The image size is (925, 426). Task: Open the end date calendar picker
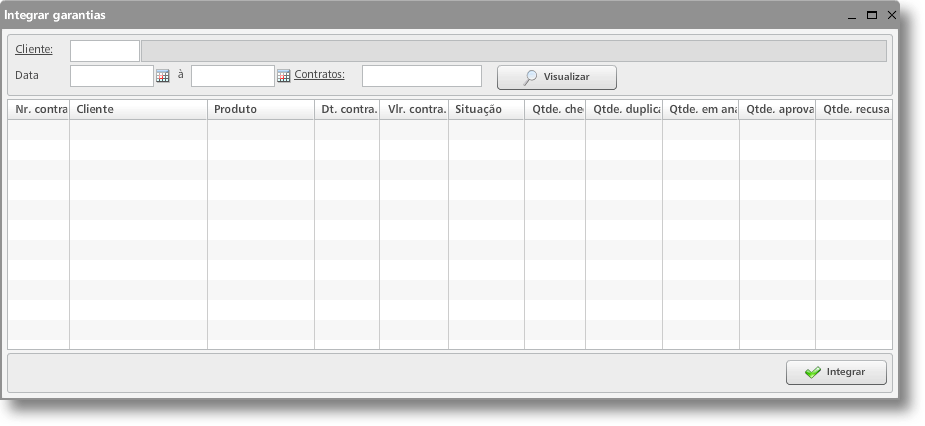[284, 76]
